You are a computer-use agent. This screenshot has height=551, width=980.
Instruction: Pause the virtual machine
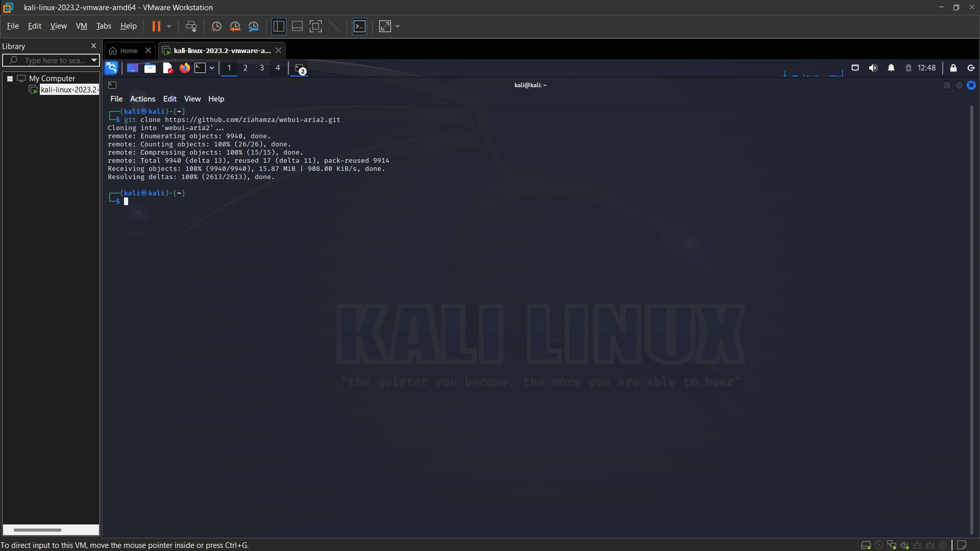[x=156, y=26]
